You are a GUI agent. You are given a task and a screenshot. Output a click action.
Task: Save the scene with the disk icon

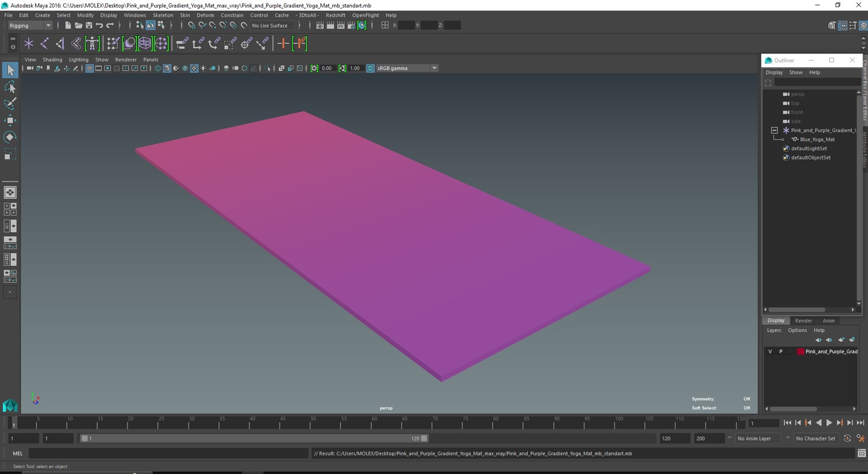coord(89,25)
